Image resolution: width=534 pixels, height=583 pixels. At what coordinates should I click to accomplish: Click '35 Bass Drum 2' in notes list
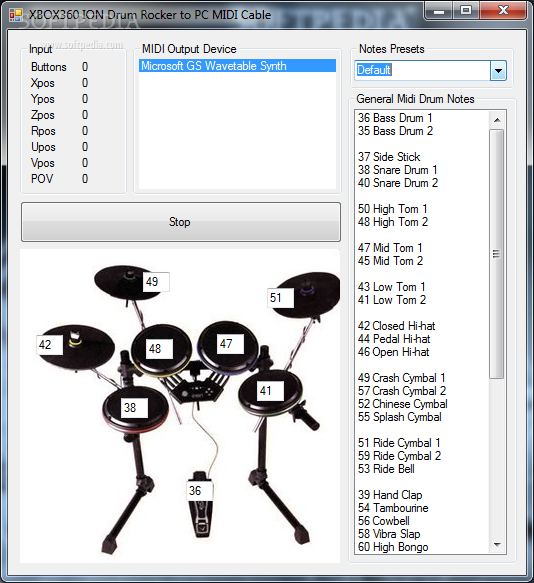[395, 131]
